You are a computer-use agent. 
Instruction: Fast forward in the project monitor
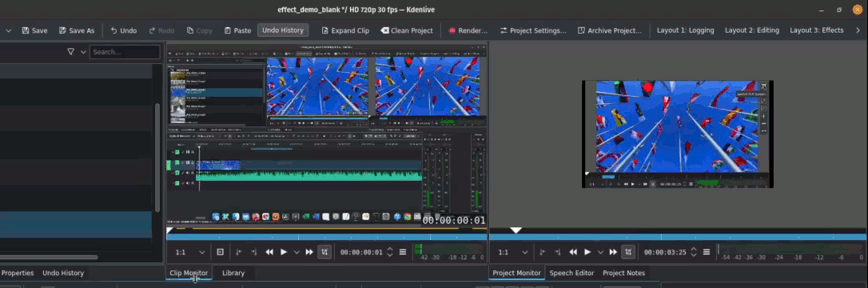613,252
